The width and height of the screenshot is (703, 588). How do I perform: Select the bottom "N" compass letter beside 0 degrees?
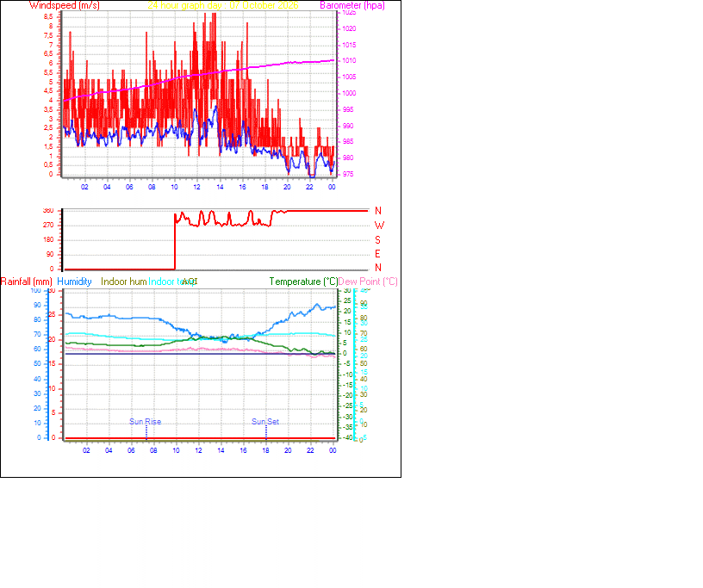point(378,268)
